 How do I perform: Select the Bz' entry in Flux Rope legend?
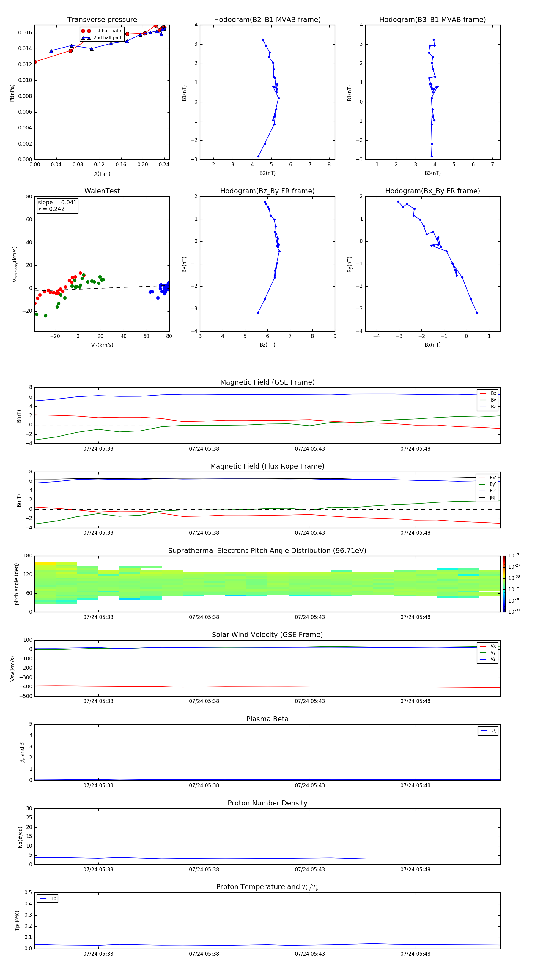[487, 491]
